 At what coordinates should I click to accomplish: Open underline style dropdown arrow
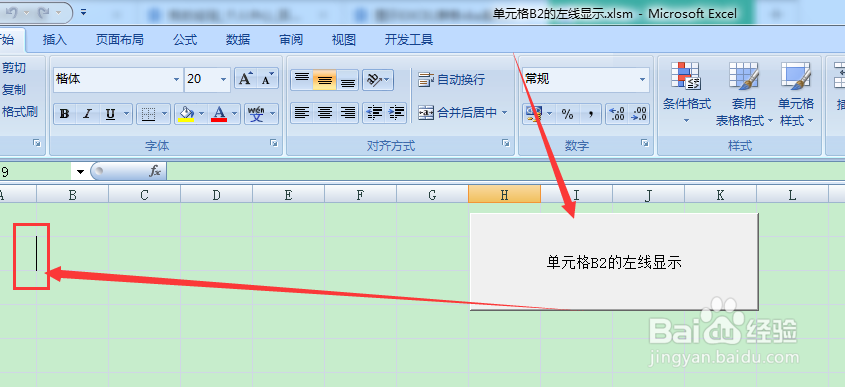click(x=127, y=114)
